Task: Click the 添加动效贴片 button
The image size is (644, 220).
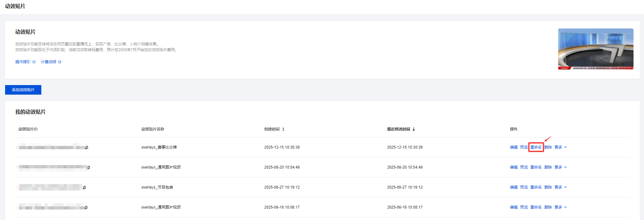Action: click(23, 90)
